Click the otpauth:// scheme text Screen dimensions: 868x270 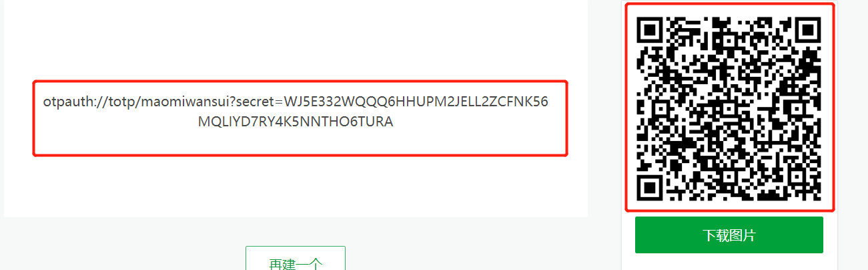pyautogui.click(x=73, y=102)
